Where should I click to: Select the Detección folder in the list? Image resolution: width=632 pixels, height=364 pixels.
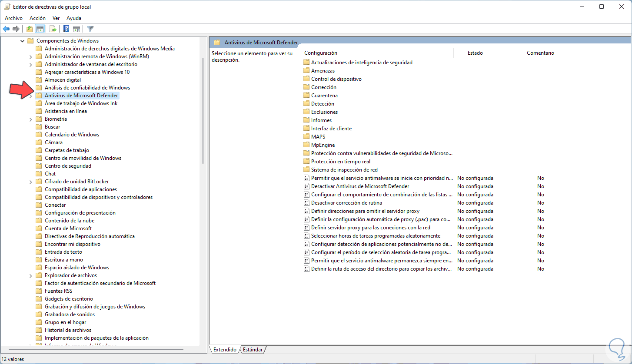(323, 104)
